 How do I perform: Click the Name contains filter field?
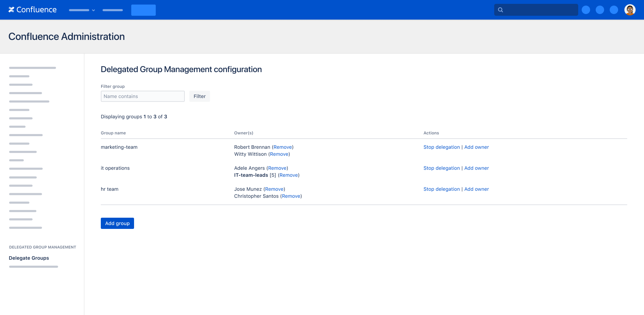tap(142, 96)
